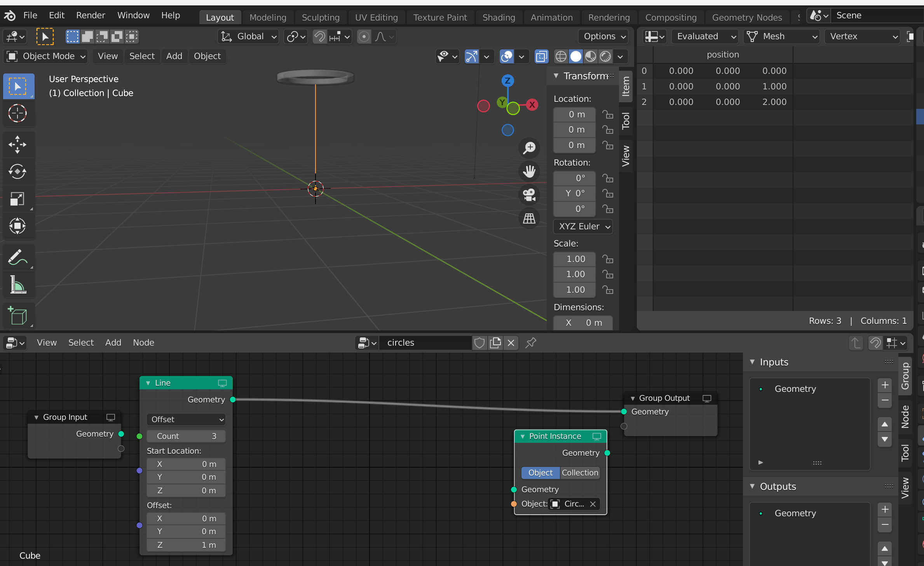Toggle viewport snapping magnet

pos(319,37)
